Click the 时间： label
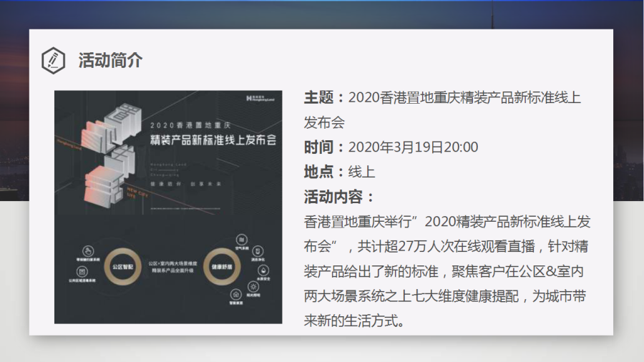 point(326,147)
